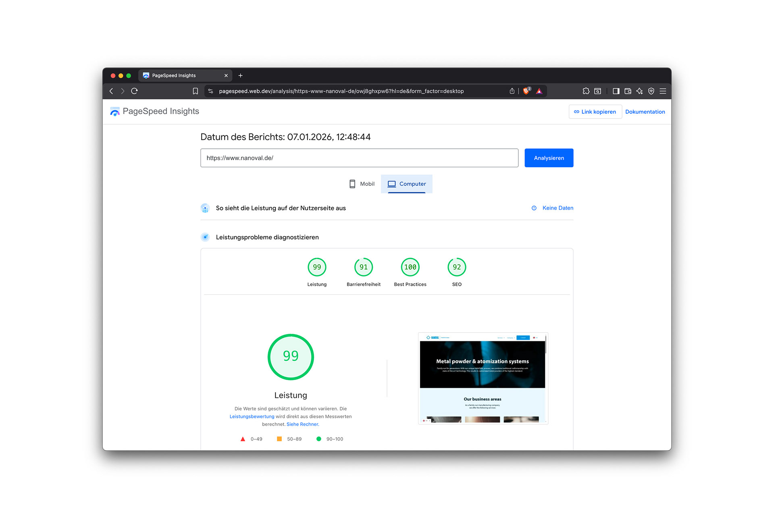Select the Computer tab
774x532 pixels.
click(x=406, y=184)
